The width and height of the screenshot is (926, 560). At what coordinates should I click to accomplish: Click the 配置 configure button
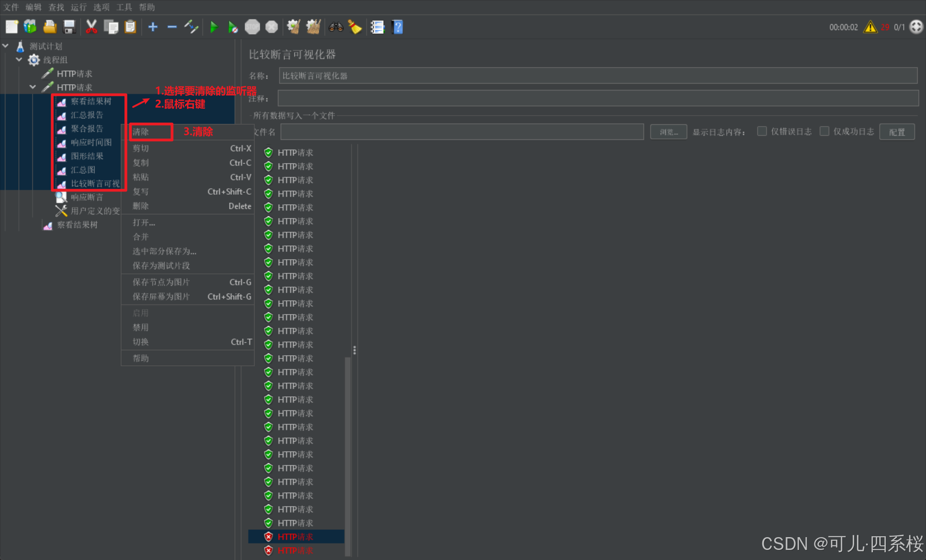coord(897,132)
